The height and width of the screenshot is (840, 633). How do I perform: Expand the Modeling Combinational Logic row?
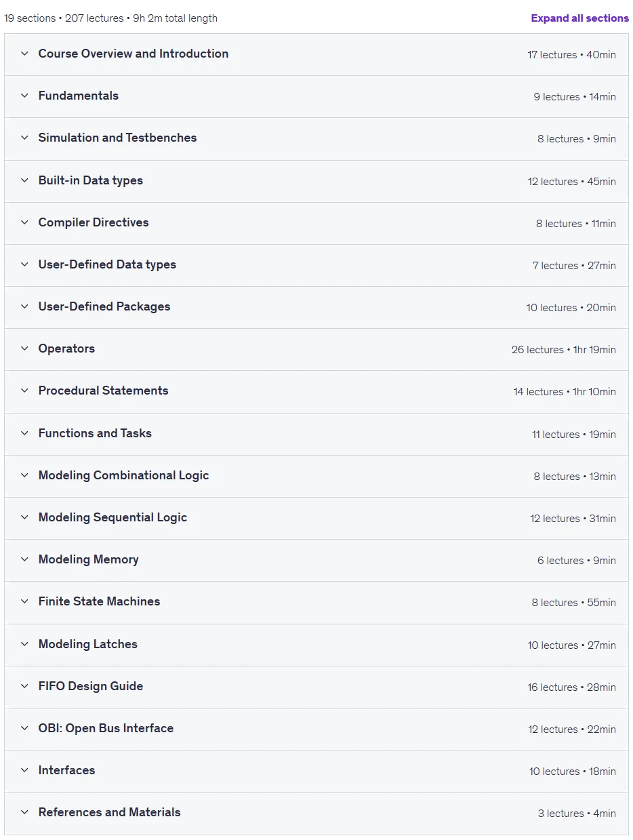point(316,476)
